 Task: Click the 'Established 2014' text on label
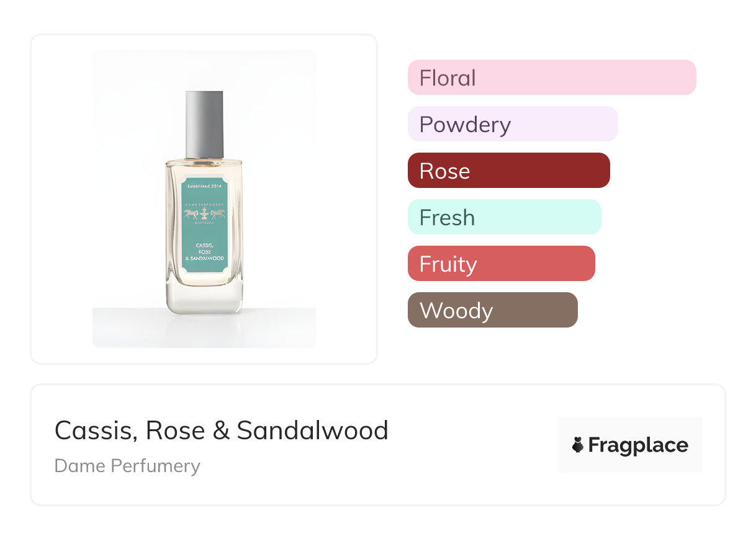(x=205, y=185)
